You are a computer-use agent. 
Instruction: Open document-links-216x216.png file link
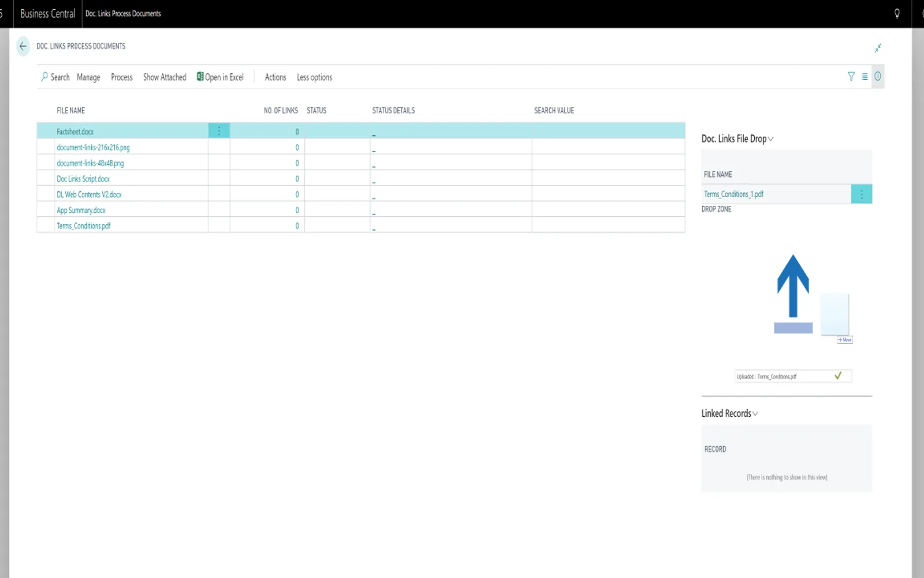[93, 147]
